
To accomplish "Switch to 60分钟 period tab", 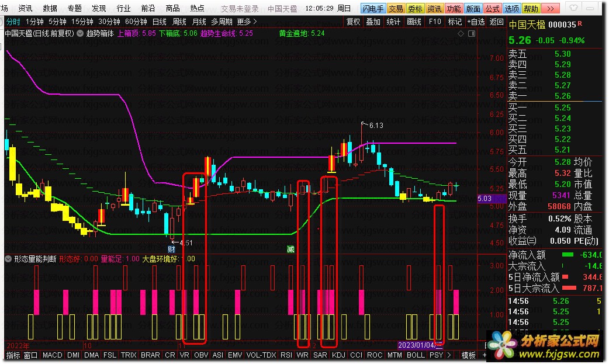I will pos(136,22).
